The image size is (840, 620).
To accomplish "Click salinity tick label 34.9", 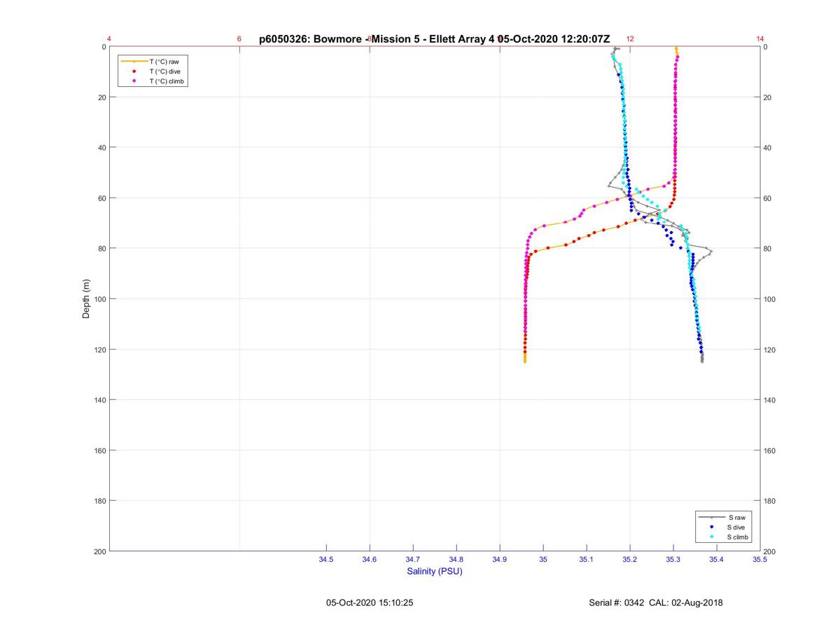I will (x=500, y=559).
